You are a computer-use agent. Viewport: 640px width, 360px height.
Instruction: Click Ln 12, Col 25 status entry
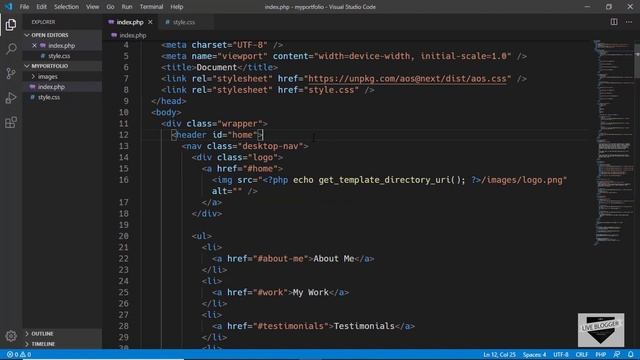click(x=499, y=355)
